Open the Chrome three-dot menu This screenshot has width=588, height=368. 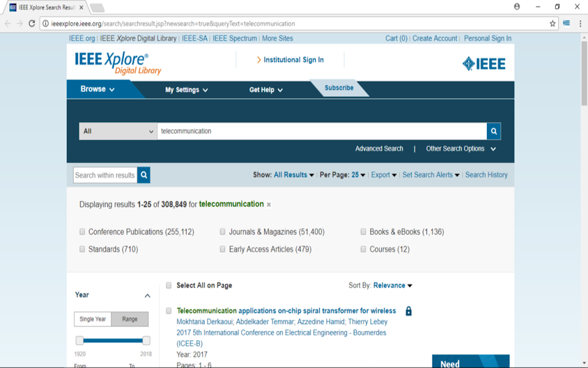point(581,24)
